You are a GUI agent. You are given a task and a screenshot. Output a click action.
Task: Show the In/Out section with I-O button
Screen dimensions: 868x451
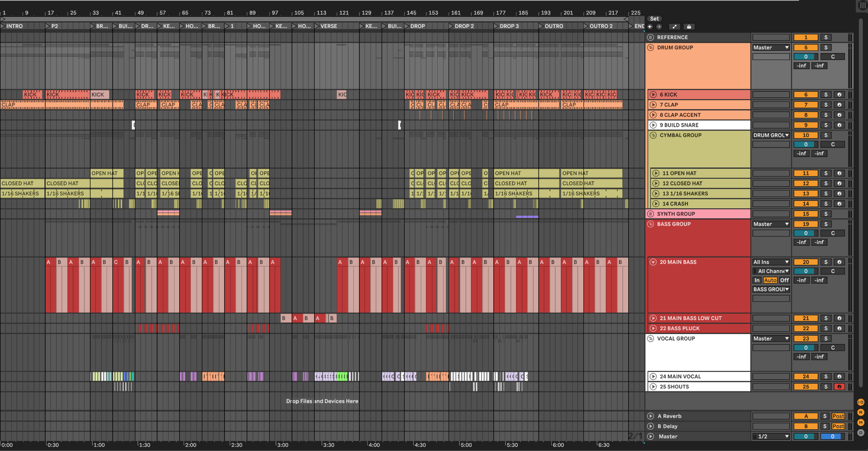pyautogui.click(x=861, y=402)
